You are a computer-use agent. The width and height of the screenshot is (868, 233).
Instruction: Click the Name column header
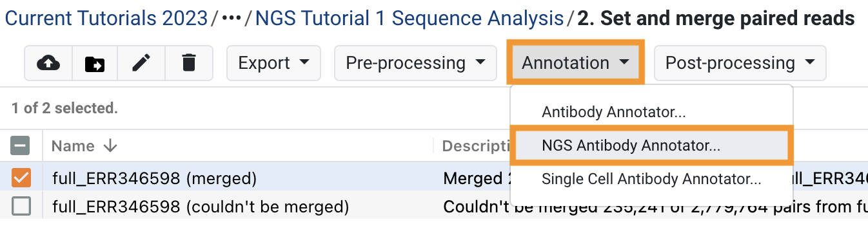tap(73, 146)
